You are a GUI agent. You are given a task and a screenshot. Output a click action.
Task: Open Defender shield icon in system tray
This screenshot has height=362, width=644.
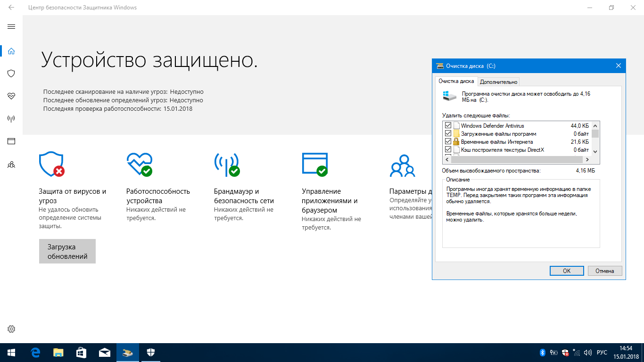pyautogui.click(x=565, y=353)
